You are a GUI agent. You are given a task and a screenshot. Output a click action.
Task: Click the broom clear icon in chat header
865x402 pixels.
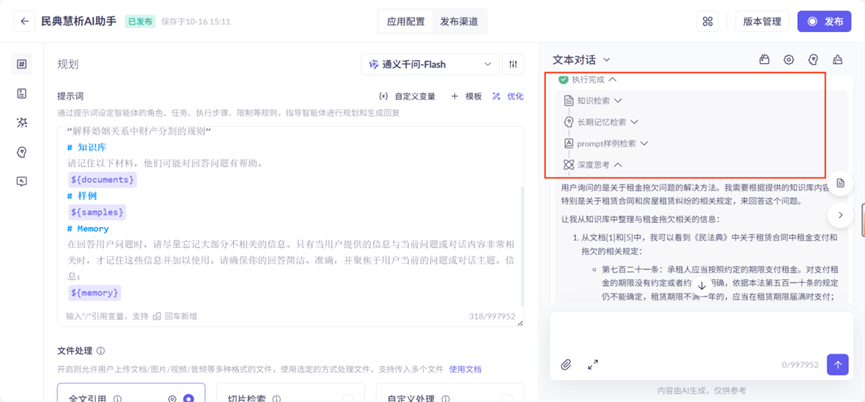point(837,60)
